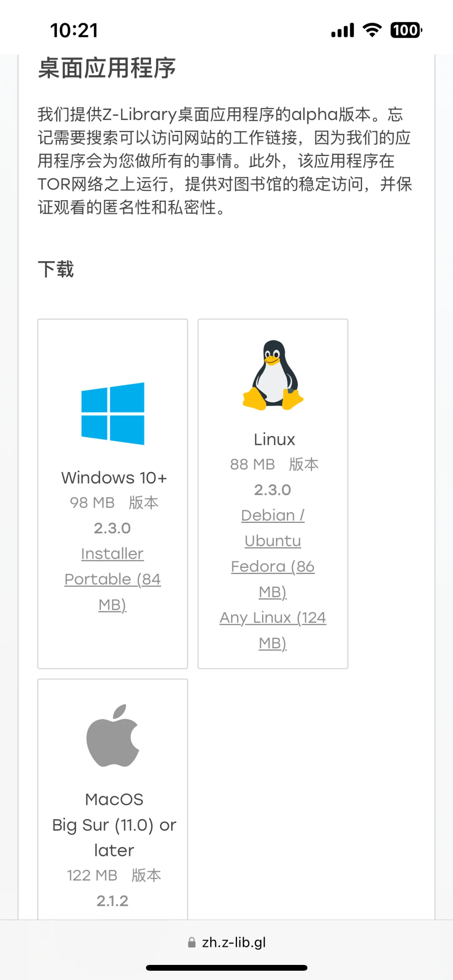453x980 pixels.
Task: Tap the 10:21 clock in status bar
Action: click(x=74, y=30)
